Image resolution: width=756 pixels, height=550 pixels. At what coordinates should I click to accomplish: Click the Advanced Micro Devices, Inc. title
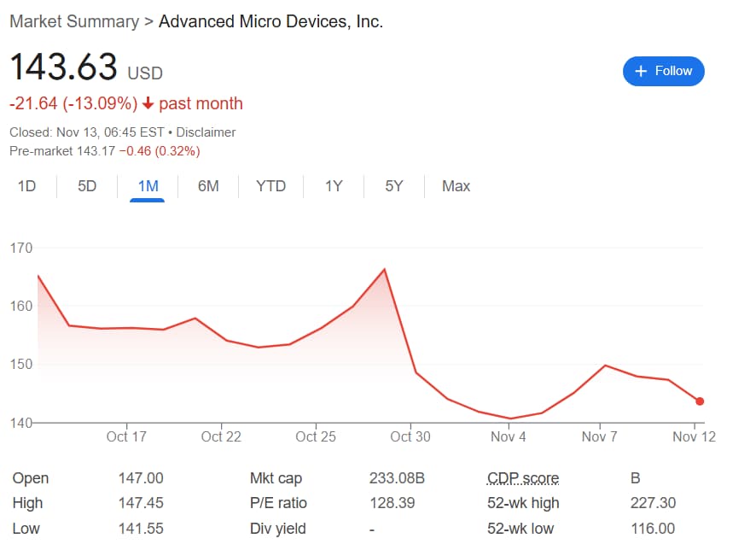click(x=271, y=21)
